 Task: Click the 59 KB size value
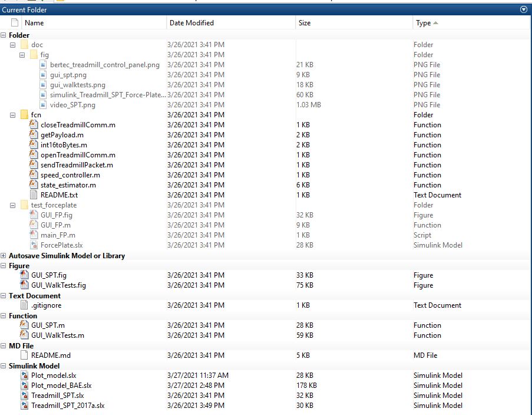(x=305, y=335)
